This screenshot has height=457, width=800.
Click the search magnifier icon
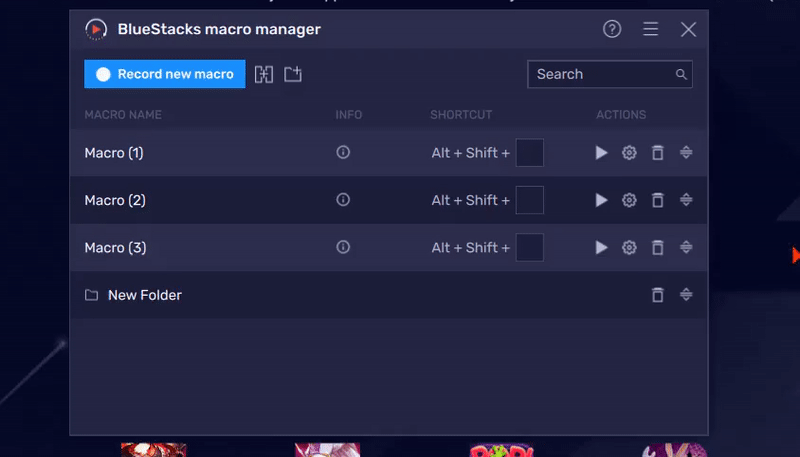tap(681, 74)
